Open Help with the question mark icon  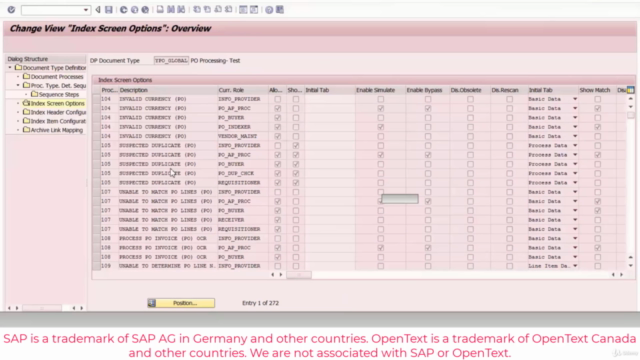[269, 9]
